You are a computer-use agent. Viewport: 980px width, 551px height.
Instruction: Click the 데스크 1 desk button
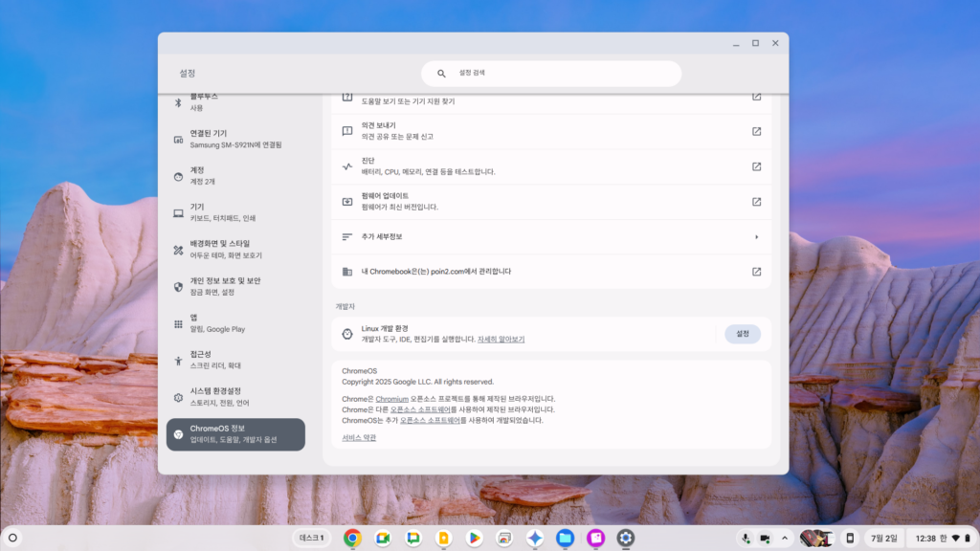312,538
